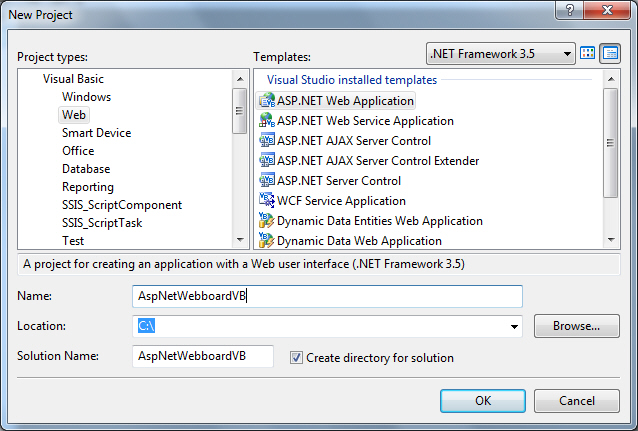Pick the ASP.NET AJAX Server Control icon
The image size is (638, 431).
tap(267, 140)
